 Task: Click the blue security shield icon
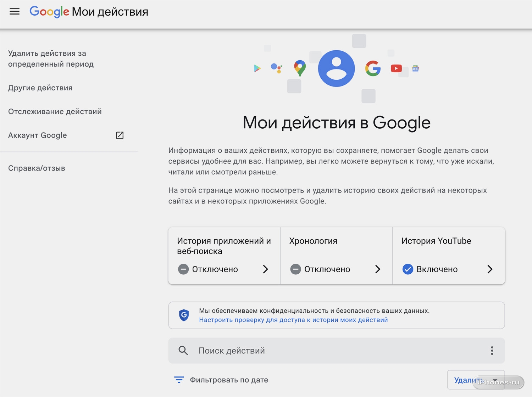click(184, 315)
